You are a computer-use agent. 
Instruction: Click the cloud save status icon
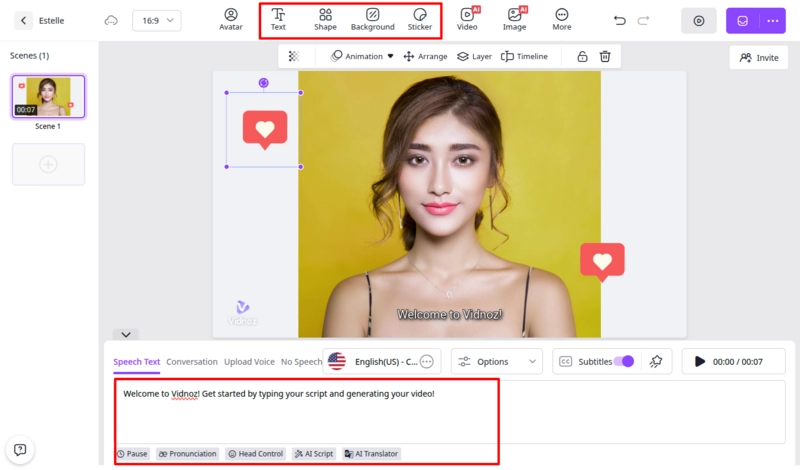(x=111, y=20)
